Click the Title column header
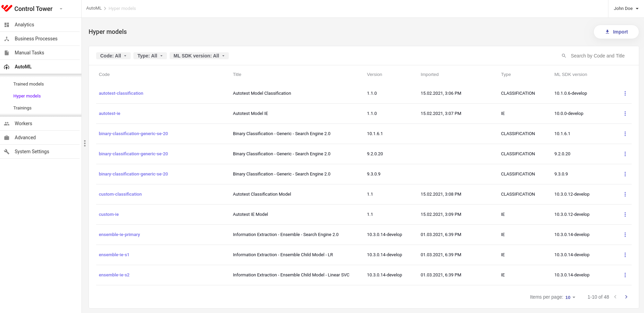644x313 pixels. pos(237,74)
